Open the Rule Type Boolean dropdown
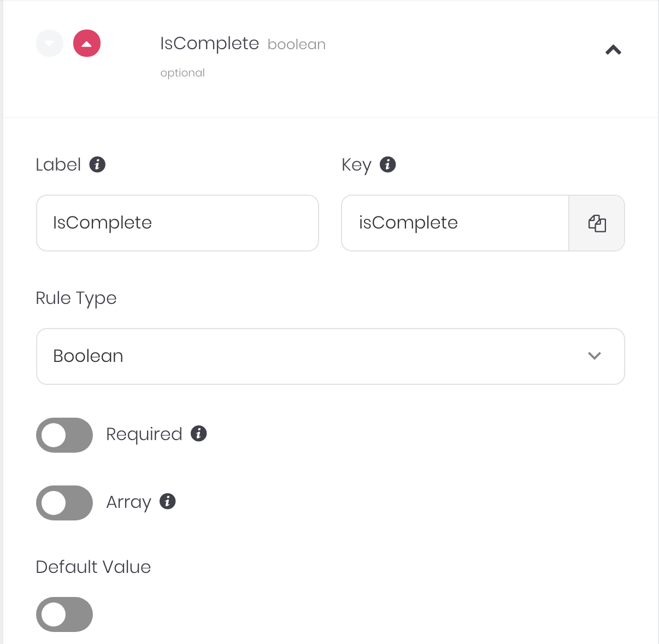Viewport: 659px width, 644px height. pyautogui.click(x=330, y=356)
